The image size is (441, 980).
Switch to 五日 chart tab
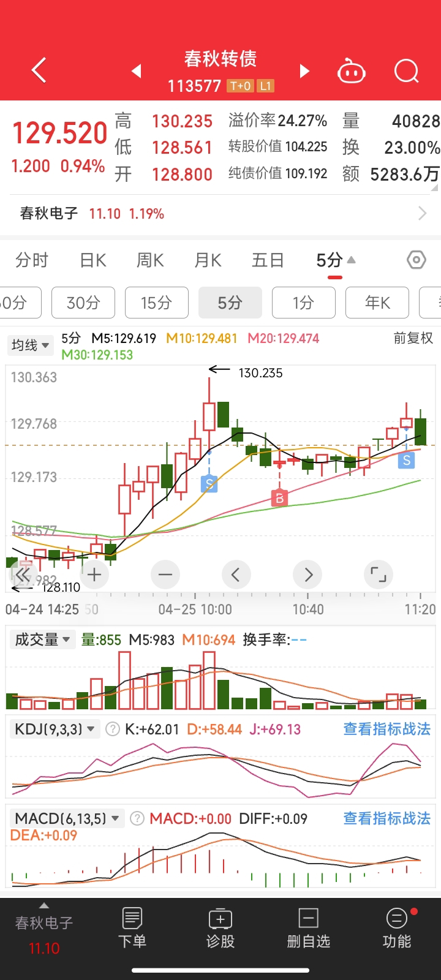[268, 260]
